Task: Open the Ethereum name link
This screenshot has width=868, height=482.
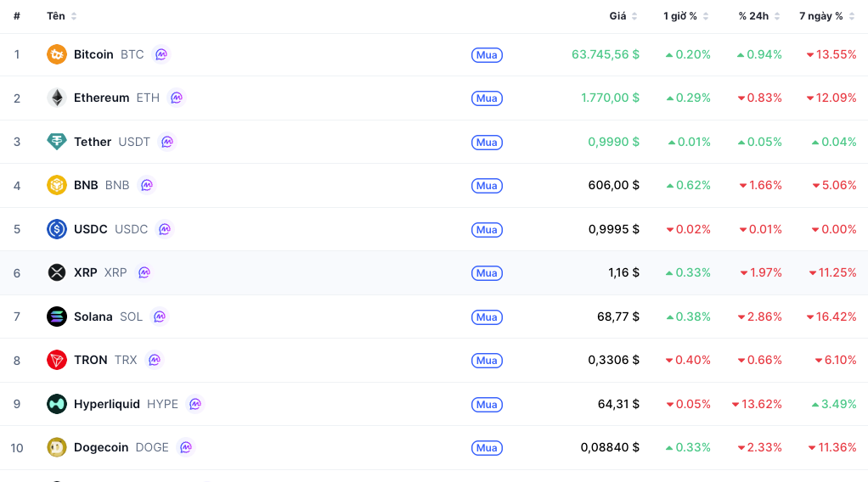Action: tap(101, 98)
